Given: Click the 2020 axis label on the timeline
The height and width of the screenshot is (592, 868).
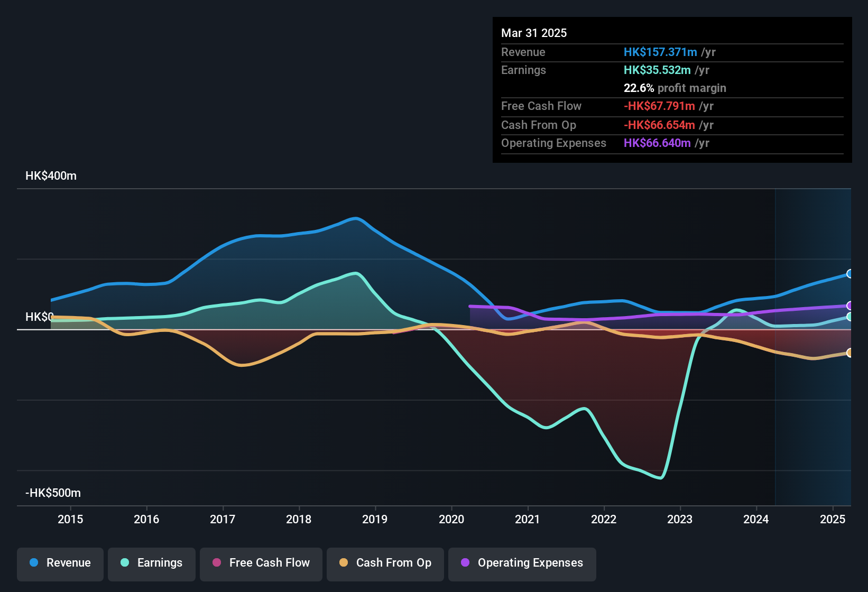Looking at the screenshot, I should 452,520.
